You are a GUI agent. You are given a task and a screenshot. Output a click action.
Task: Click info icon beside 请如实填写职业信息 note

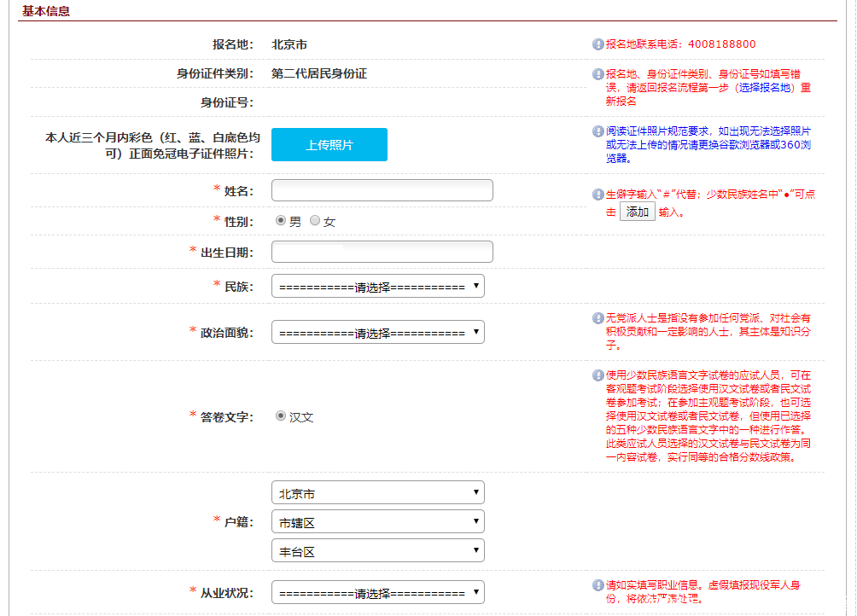[x=598, y=585]
